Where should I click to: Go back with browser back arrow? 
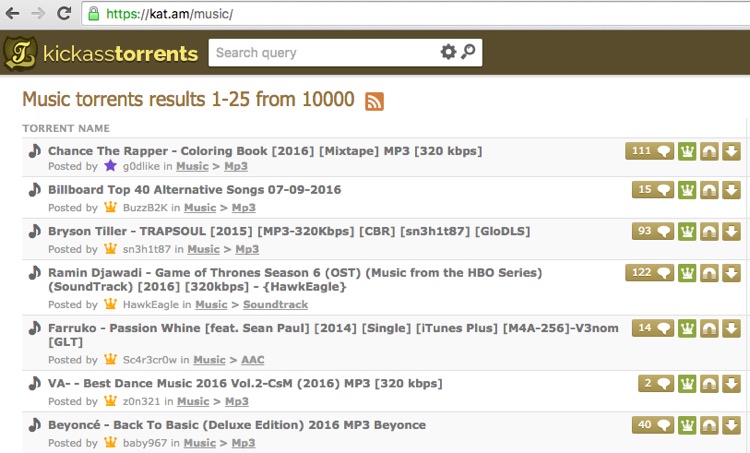[12, 13]
